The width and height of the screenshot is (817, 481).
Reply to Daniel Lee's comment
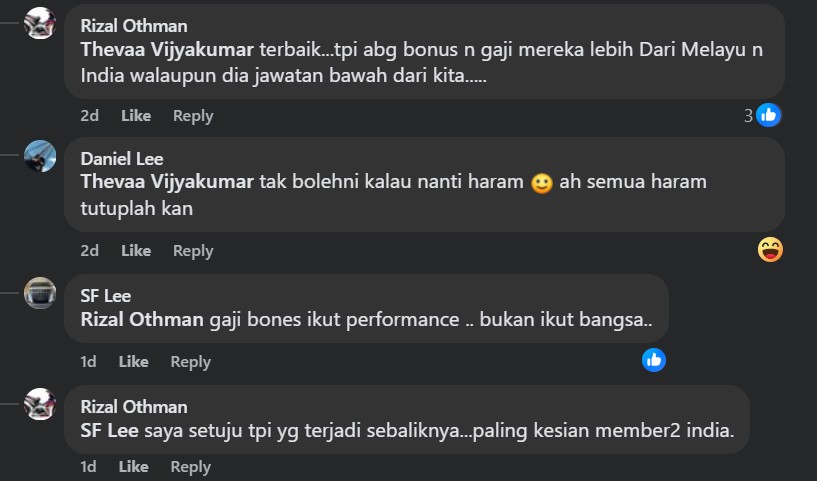(x=193, y=251)
